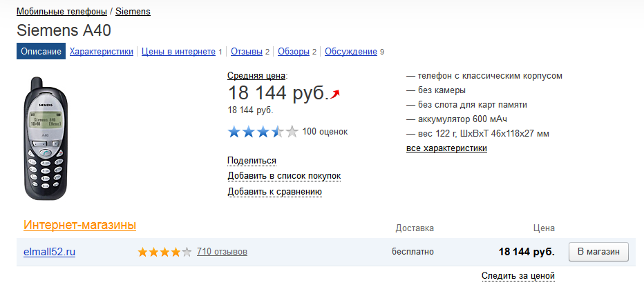The width and height of the screenshot is (644, 287).
Task: Open the Цены в интернете tab
Action: [178, 52]
